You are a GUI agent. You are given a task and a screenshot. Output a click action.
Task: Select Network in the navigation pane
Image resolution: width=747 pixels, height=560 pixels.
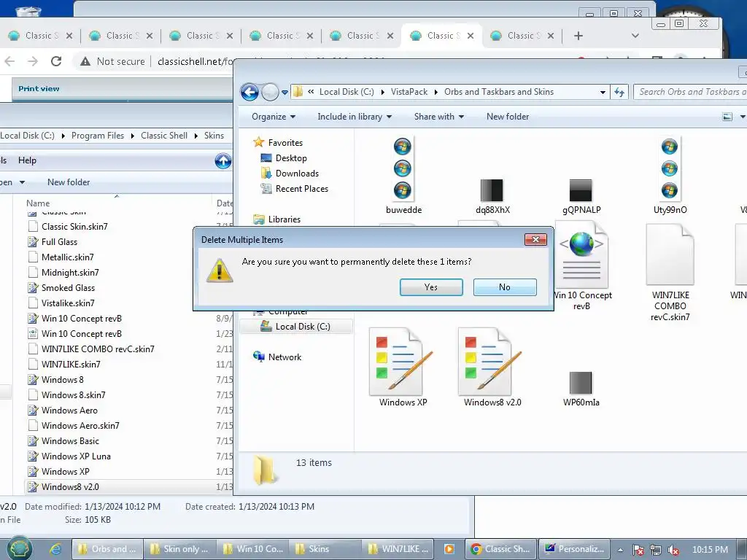(285, 357)
